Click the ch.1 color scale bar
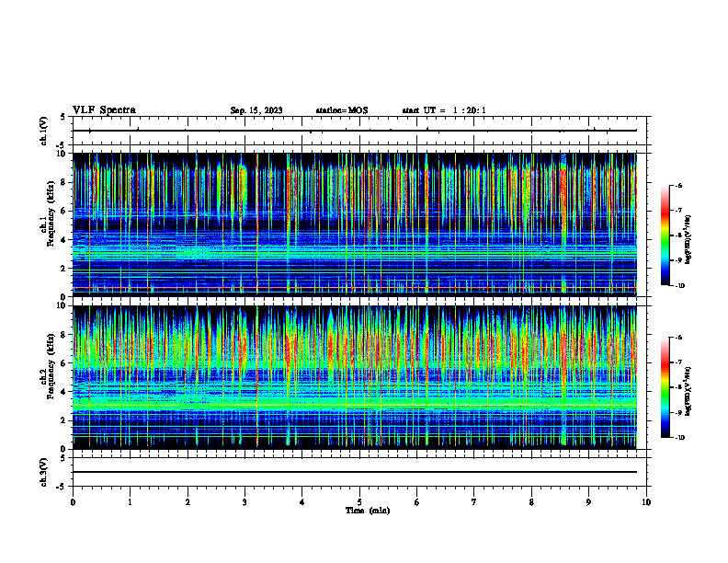728x563 pixels. 665,236
